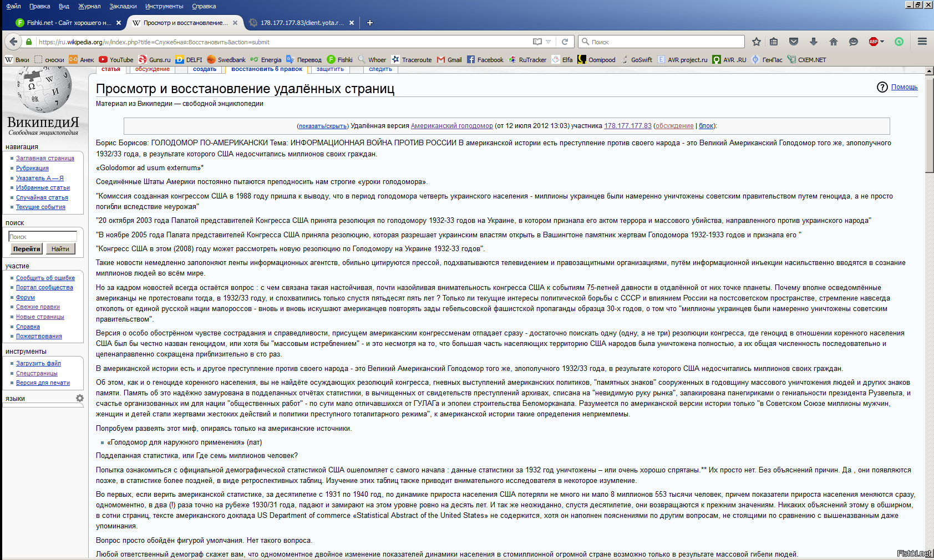Open Случайная статья sidebar link

(42, 197)
